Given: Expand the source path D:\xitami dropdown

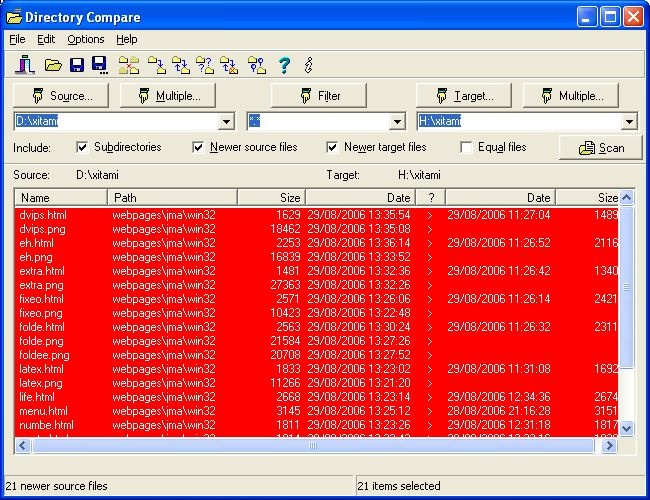Looking at the screenshot, I should point(226,121).
